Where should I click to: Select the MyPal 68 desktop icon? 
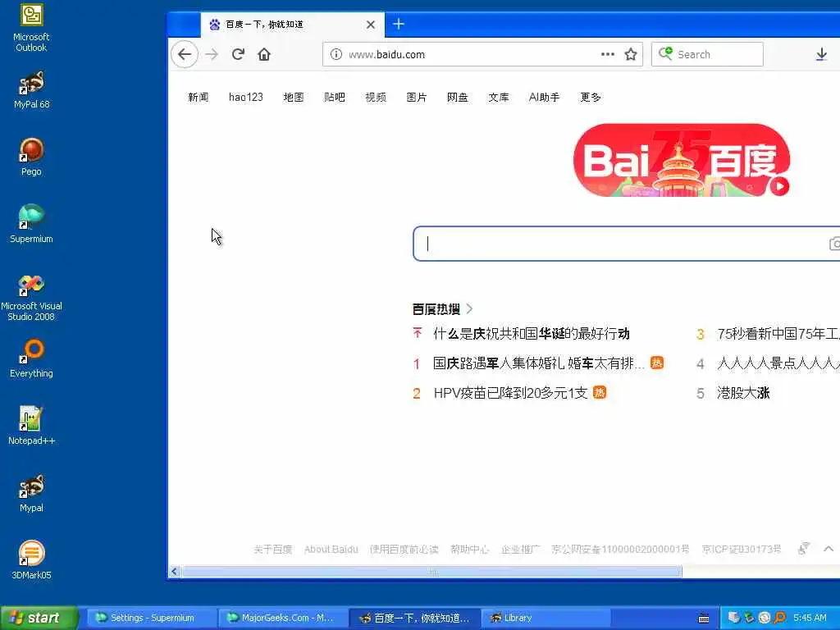tap(31, 90)
